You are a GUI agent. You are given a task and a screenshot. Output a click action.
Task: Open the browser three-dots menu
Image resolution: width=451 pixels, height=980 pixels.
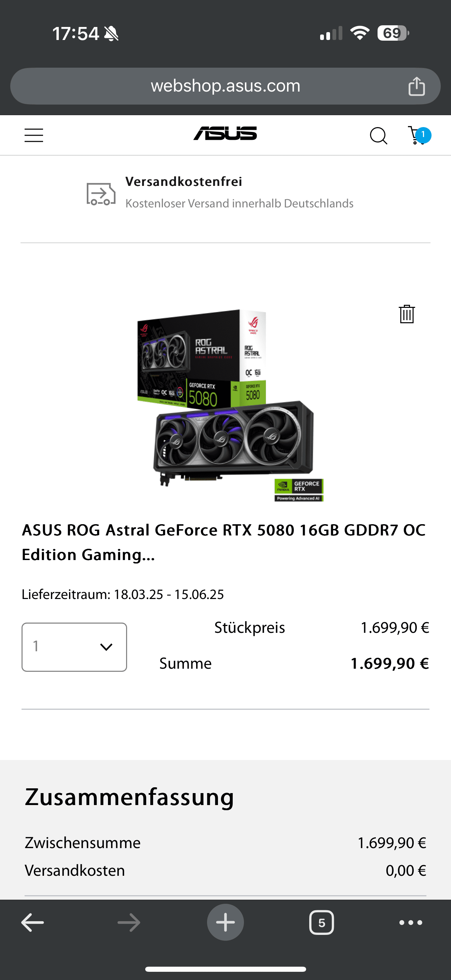[411, 923]
